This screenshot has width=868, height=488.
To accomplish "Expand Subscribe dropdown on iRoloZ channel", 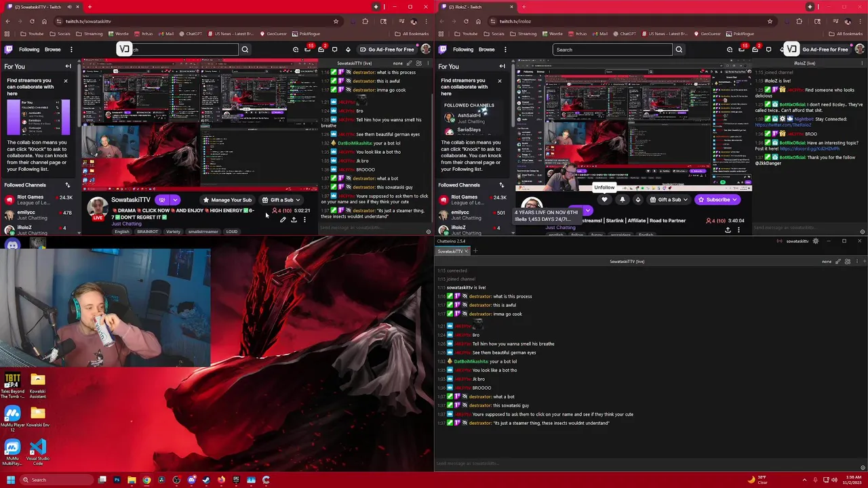I will [735, 200].
